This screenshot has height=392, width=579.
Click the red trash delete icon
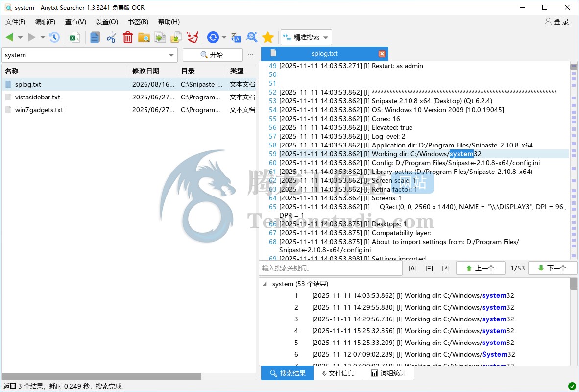128,37
